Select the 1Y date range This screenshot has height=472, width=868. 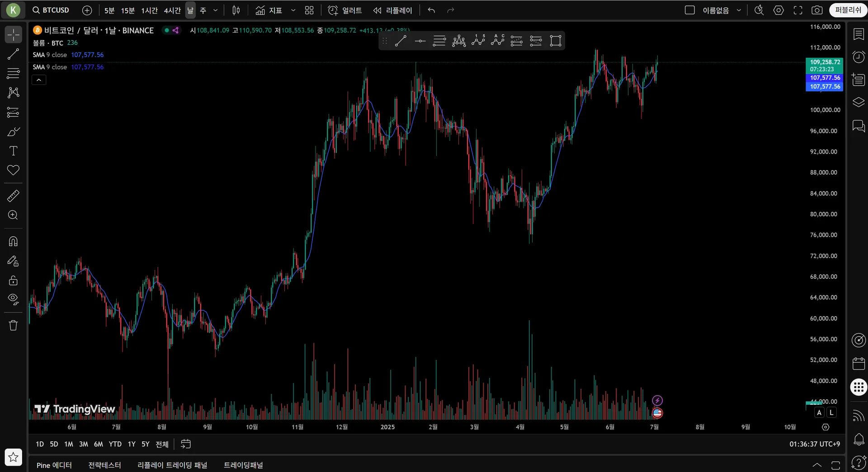click(x=132, y=444)
